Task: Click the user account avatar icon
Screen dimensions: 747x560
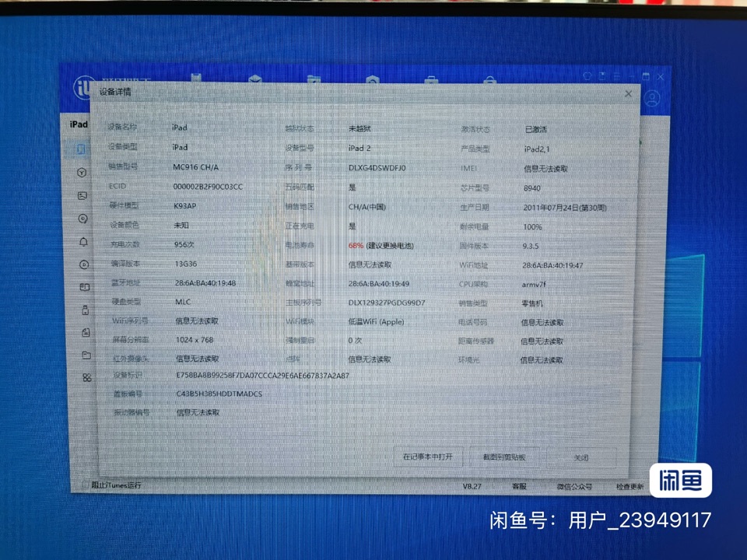Action: coord(652,99)
